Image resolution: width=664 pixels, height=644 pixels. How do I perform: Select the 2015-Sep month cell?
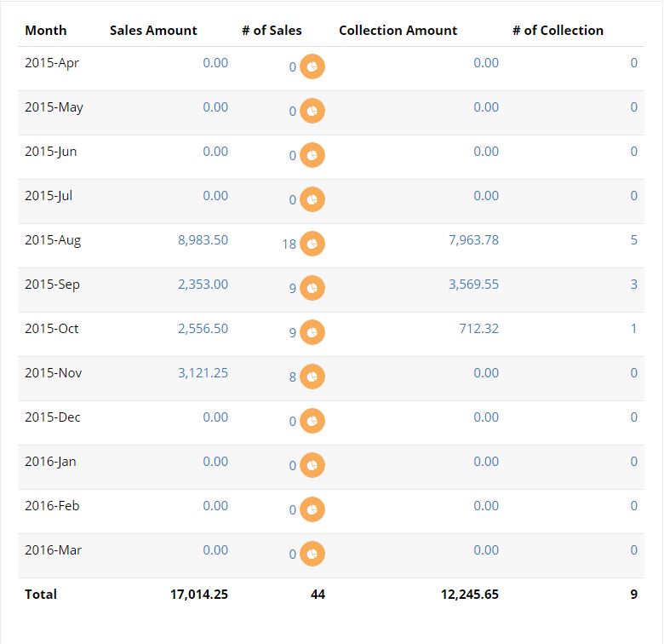[x=52, y=285]
